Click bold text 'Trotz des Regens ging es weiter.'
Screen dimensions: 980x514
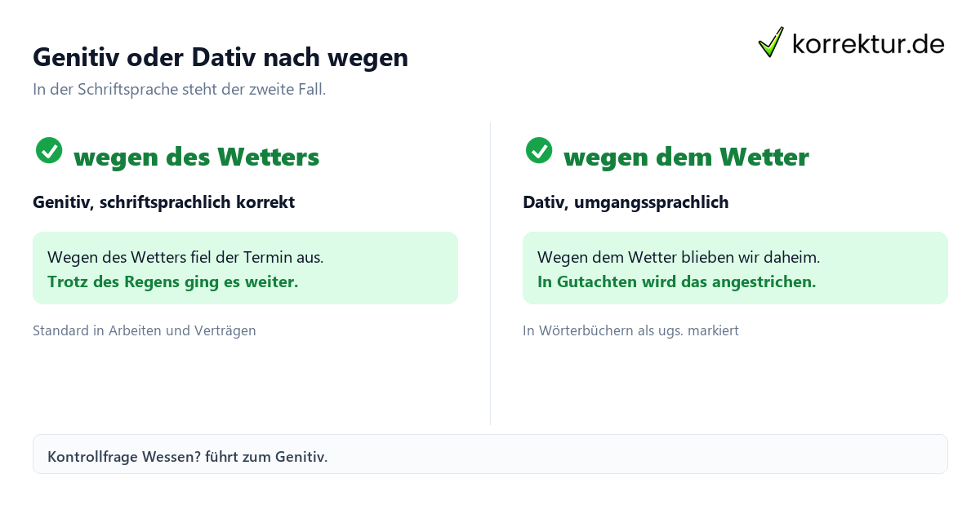click(x=173, y=282)
